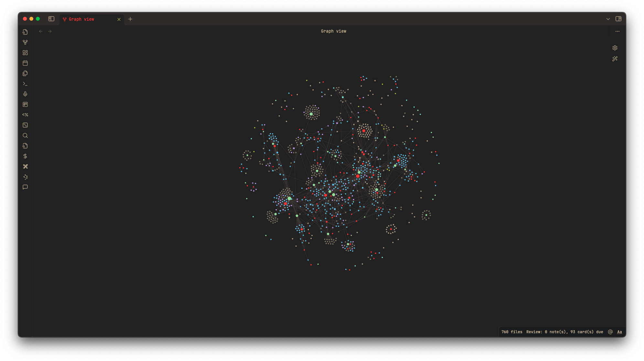Click the 760 files status entry
The height and width of the screenshot is (361, 644).
tap(512, 332)
